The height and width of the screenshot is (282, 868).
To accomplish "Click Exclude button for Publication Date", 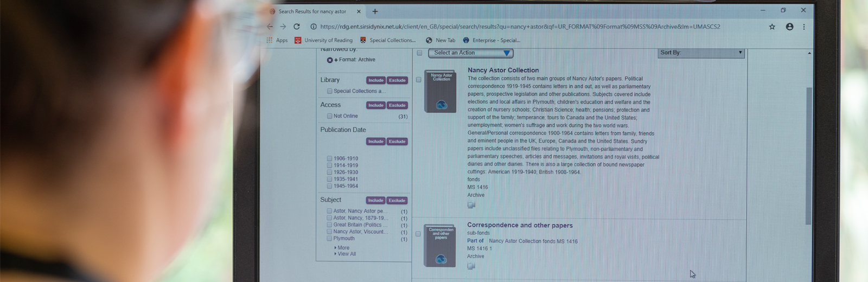I will coord(397,142).
